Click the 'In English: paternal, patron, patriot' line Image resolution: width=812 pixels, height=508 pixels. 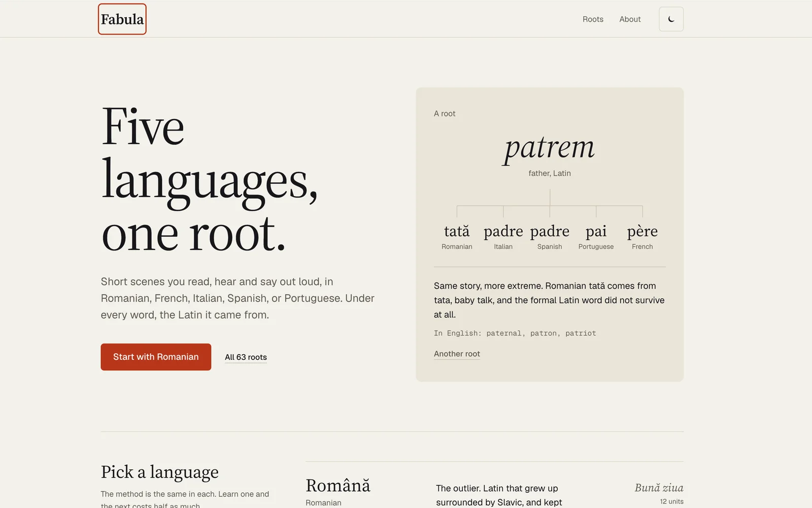pyautogui.click(x=515, y=333)
